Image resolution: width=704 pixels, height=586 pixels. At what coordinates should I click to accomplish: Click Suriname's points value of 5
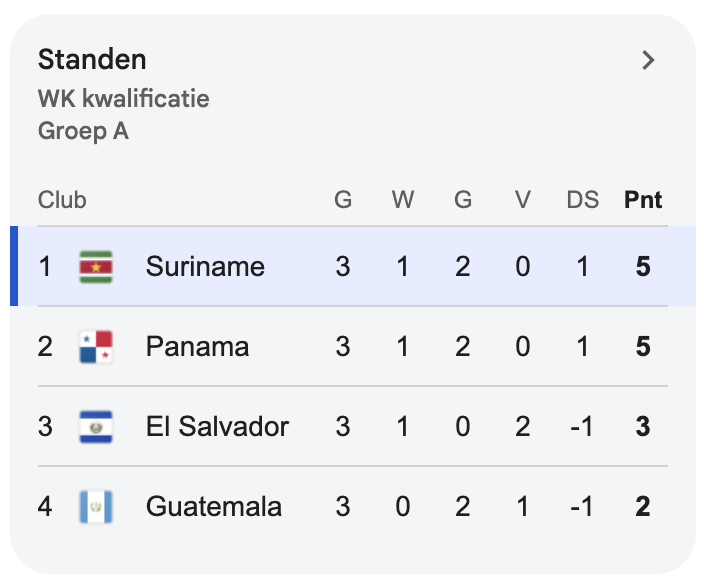coord(643,267)
